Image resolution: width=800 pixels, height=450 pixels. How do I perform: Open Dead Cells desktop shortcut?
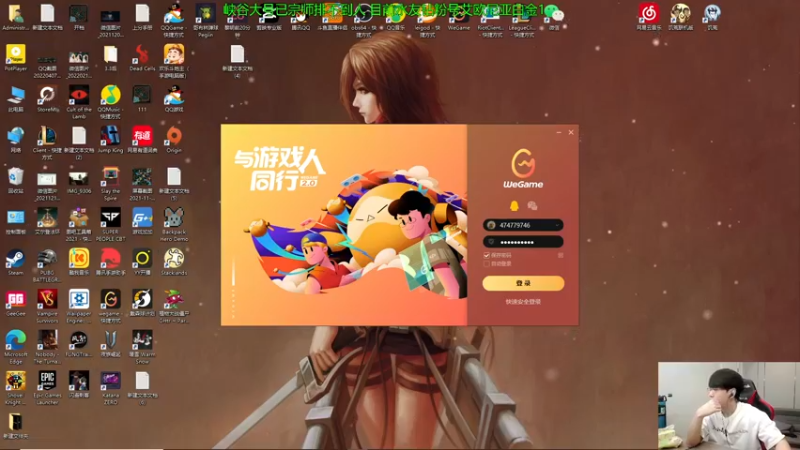142,58
